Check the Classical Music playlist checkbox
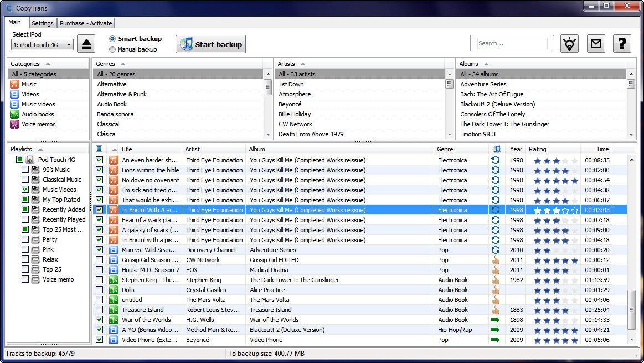Viewport: 644px width, 363px height. pyautogui.click(x=25, y=180)
